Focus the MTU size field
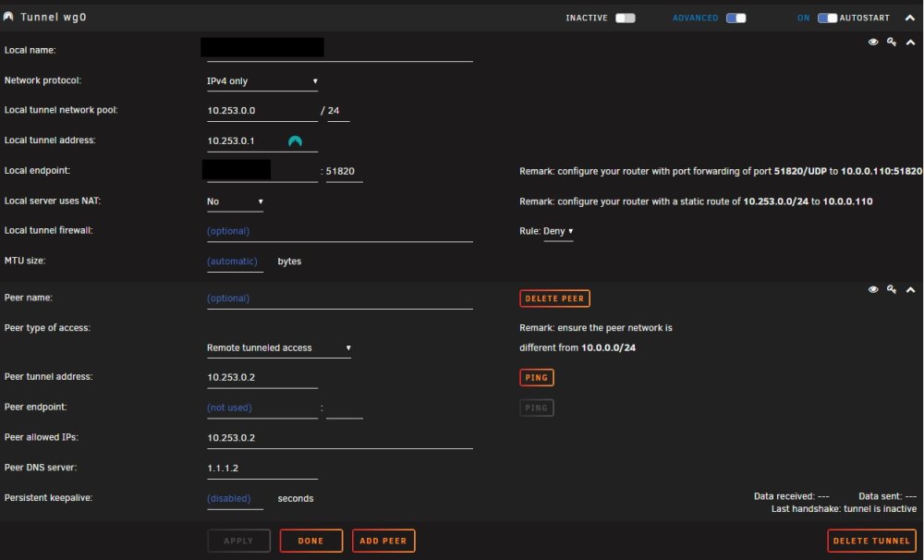The height and width of the screenshot is (560, 924). 235,262
